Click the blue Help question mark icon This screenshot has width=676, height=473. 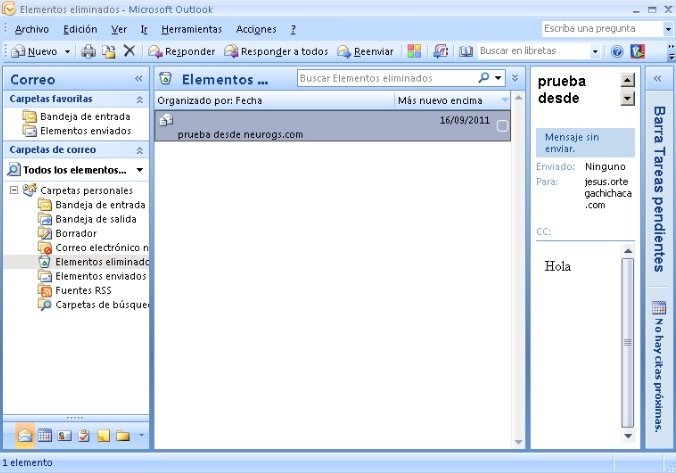pos(617,52)
